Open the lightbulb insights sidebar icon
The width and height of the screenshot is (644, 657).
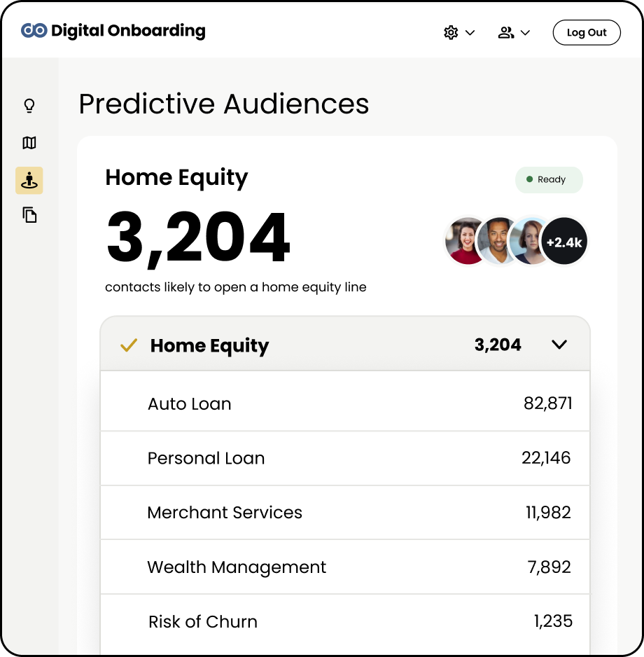point(29,106)
